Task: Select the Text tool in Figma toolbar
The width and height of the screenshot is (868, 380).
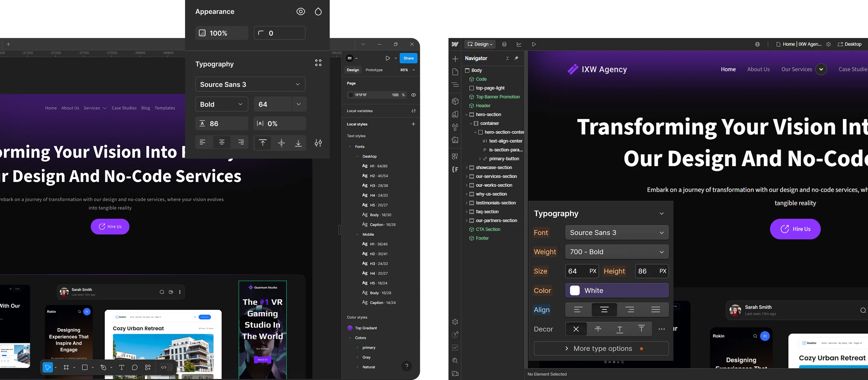Action: (122, 368)
